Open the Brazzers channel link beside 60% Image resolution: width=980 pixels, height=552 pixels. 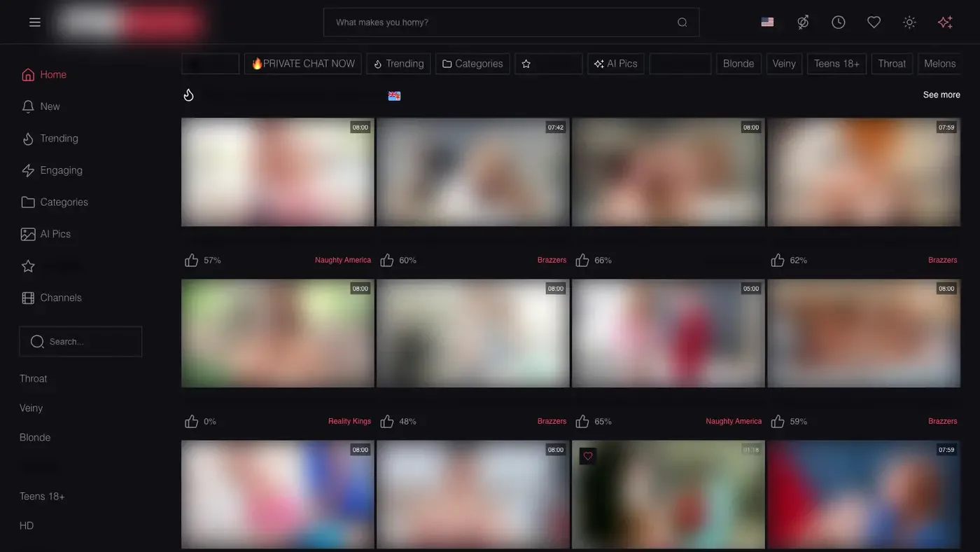[x=552, y=260]
